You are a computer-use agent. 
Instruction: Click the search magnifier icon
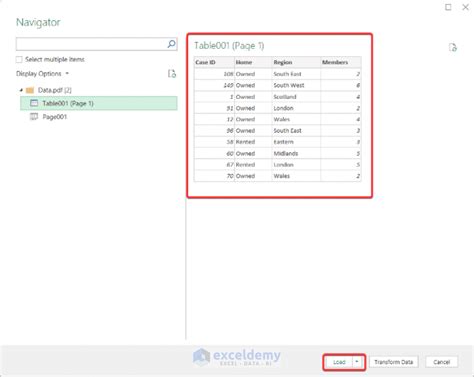pos(171,44)
